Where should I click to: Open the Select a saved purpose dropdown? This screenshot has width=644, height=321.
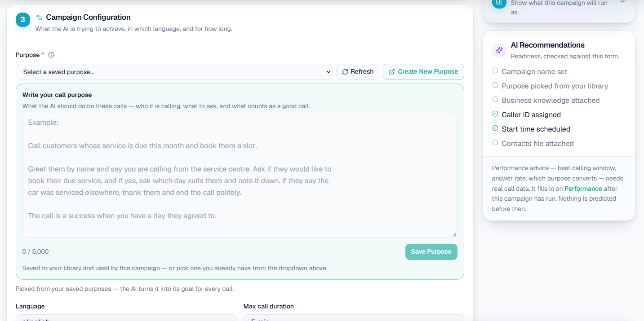pos(174,72)
